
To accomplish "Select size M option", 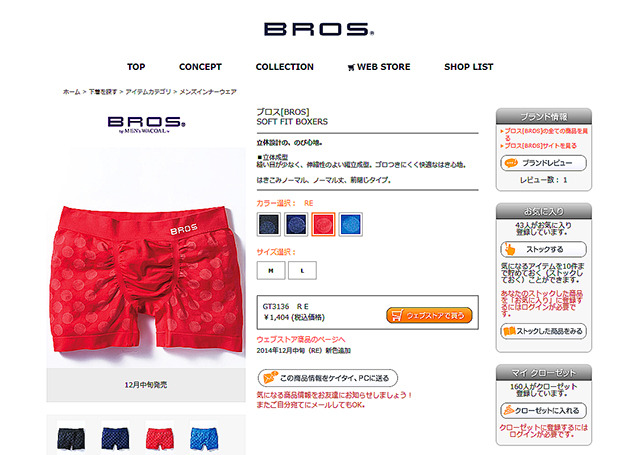I will tap(271, 270).
